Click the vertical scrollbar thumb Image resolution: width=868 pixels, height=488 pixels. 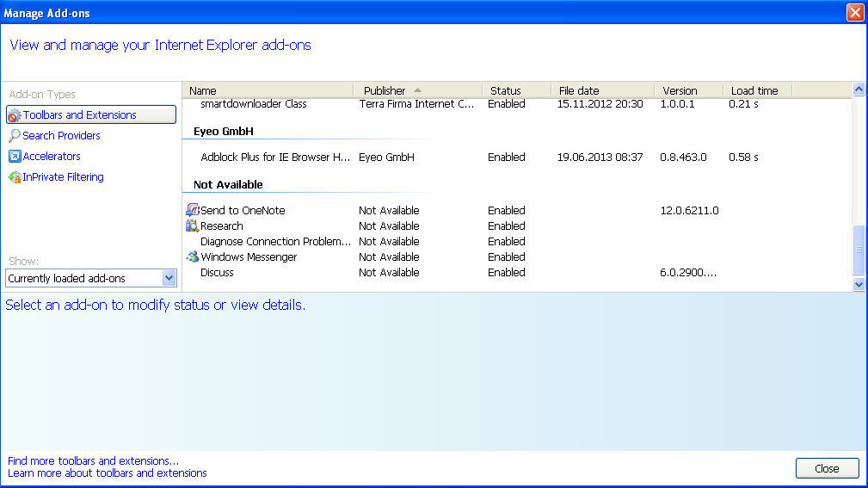[859, 250]
